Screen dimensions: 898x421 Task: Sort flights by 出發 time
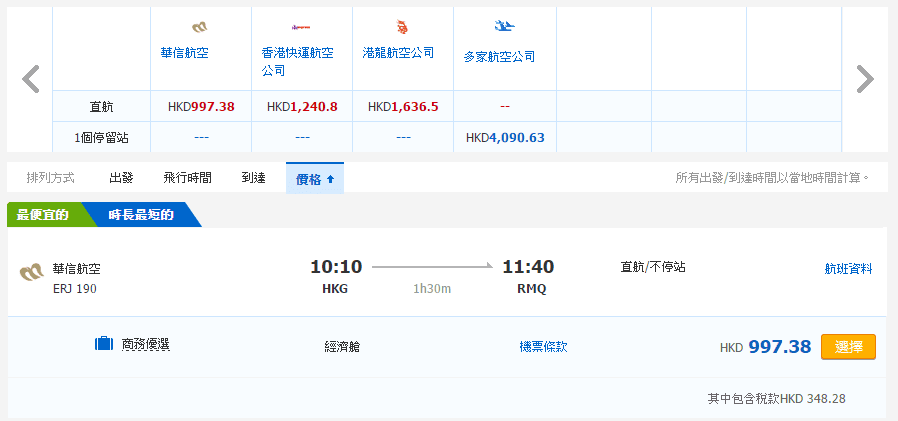click(121, 178)
